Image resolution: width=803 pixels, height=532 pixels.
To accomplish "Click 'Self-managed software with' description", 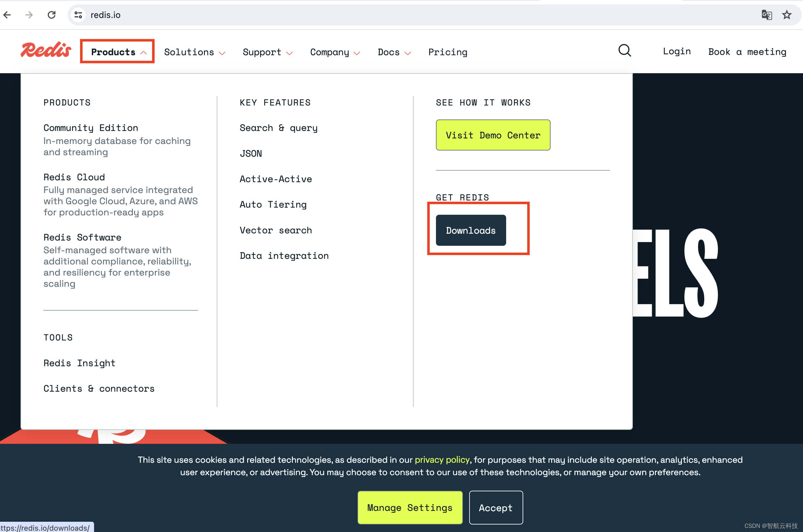I will coord(117,267).
